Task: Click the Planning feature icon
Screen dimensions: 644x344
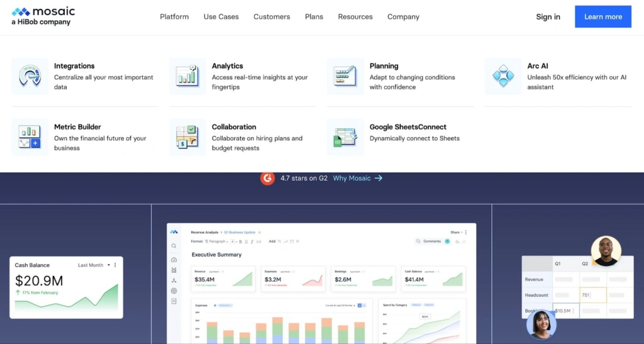Action: [x=345, y=76]
